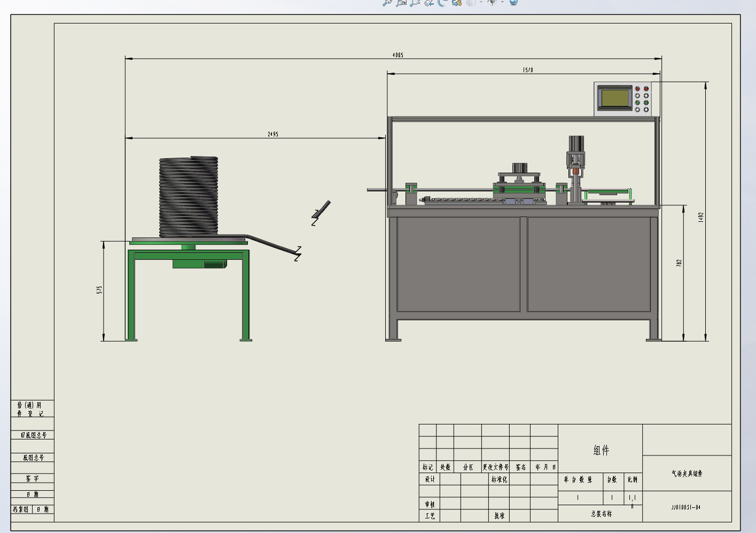Click the 标准化 cell label
Screen dimensions: 756x533
(499, 480)
